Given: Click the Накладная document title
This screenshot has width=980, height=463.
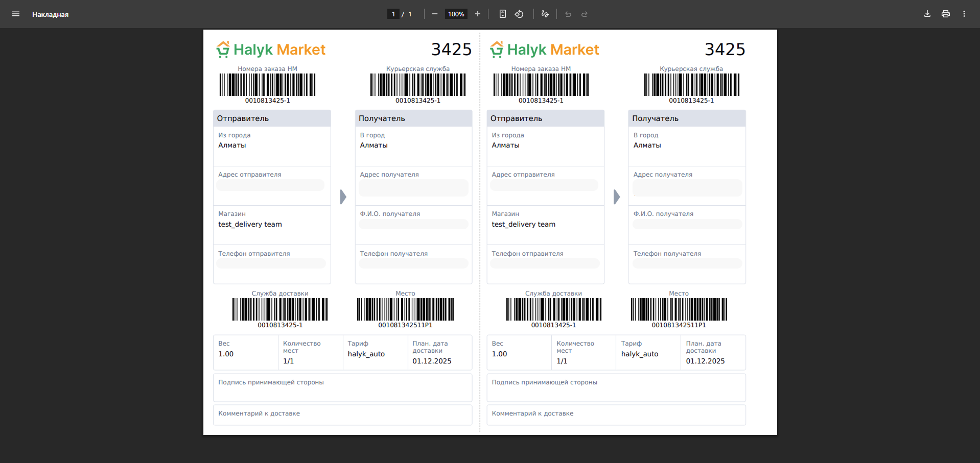Looking at the screenshot, I should coord(50,14).
